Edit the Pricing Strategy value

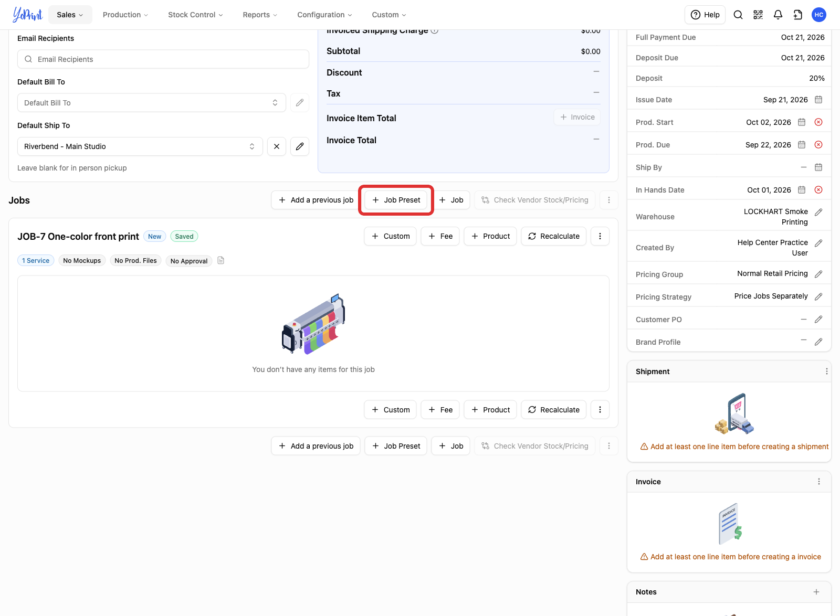point(818,296)
